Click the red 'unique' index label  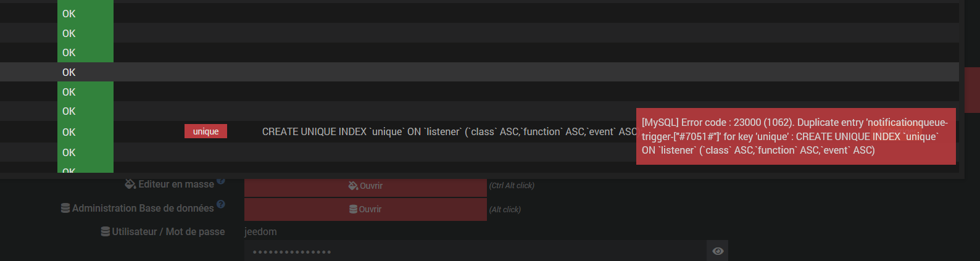(x=206, y=131)
